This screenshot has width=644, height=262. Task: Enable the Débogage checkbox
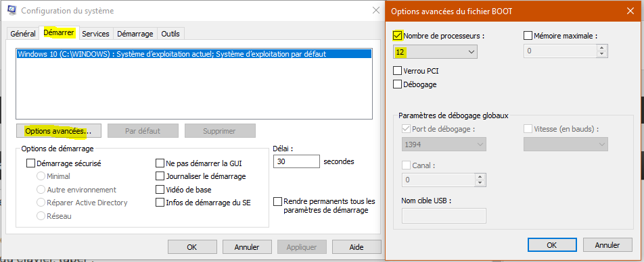click(x=398, y=84)
